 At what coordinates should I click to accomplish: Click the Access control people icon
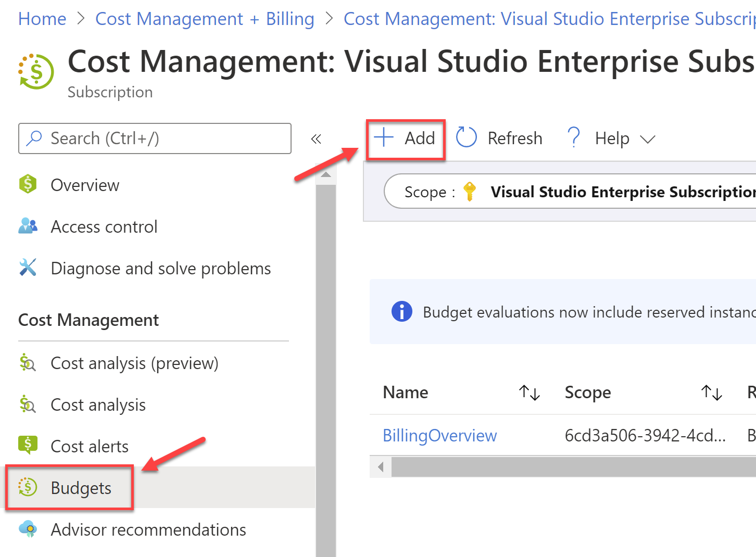[28, 226]
